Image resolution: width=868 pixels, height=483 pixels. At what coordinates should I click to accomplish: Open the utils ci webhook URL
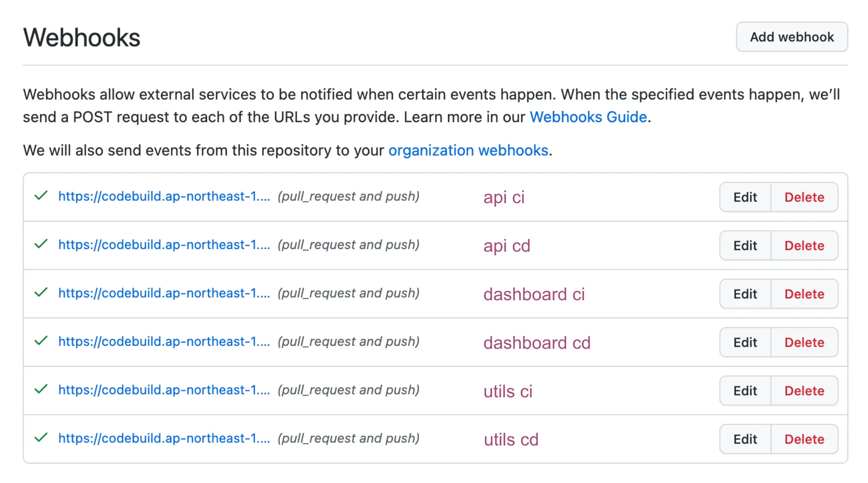(x=164, y=390)
